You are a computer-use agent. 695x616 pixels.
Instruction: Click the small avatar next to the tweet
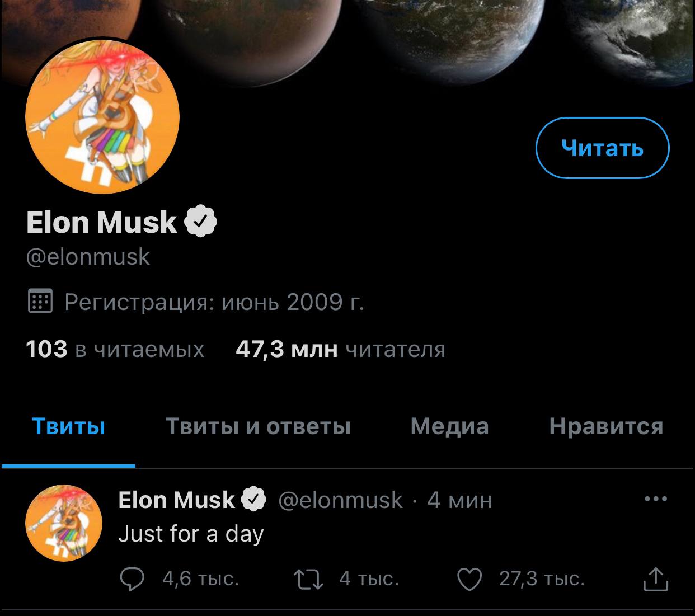(x=64, y=523)
